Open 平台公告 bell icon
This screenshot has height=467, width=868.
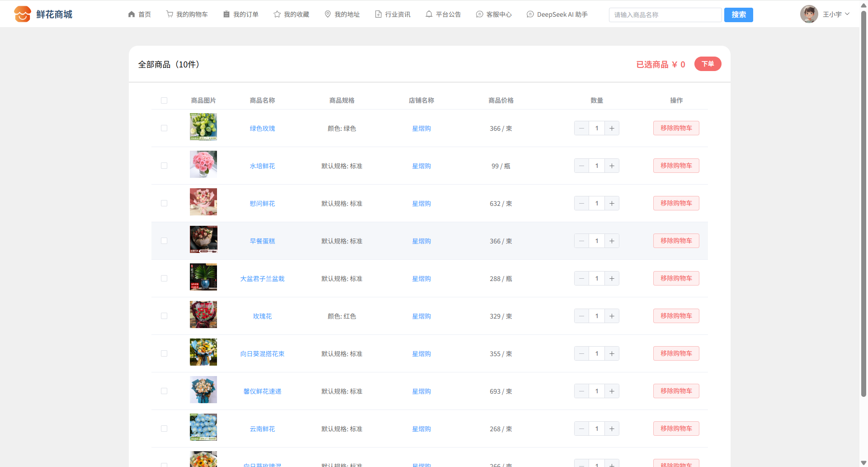click(x=429, y=14)
